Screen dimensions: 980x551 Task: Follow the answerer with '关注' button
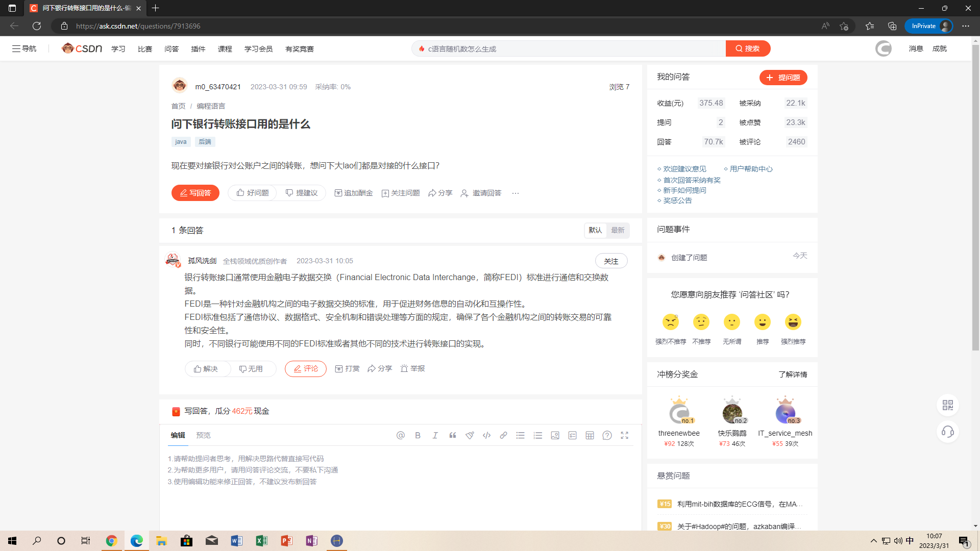(x=611, y=261)
